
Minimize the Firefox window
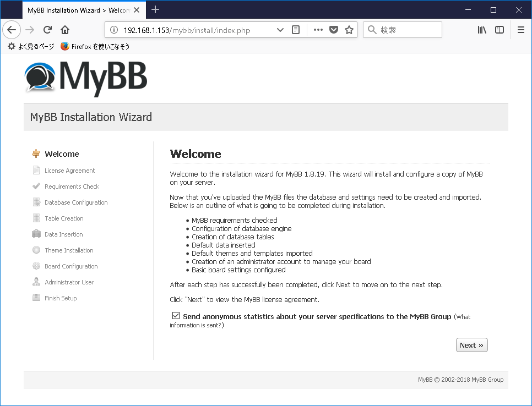[x=468, y=10]
